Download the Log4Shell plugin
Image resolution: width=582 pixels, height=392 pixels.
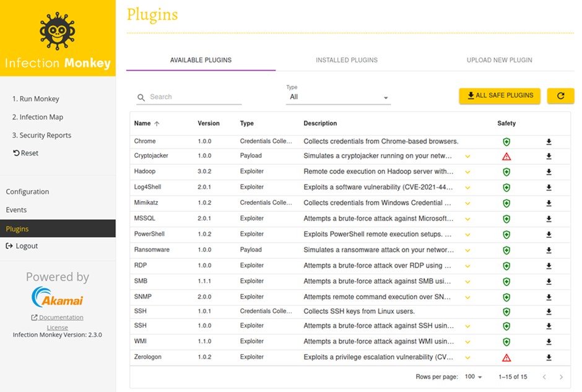point(549,187)
